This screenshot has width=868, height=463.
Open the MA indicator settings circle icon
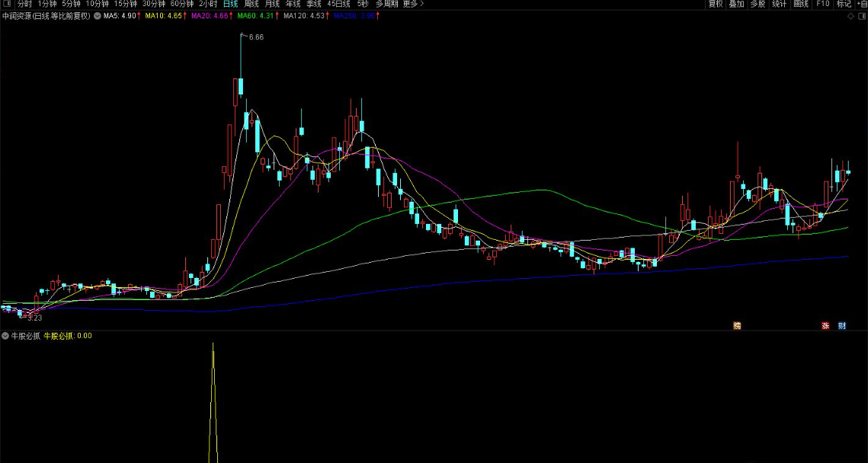coord(98,16)
